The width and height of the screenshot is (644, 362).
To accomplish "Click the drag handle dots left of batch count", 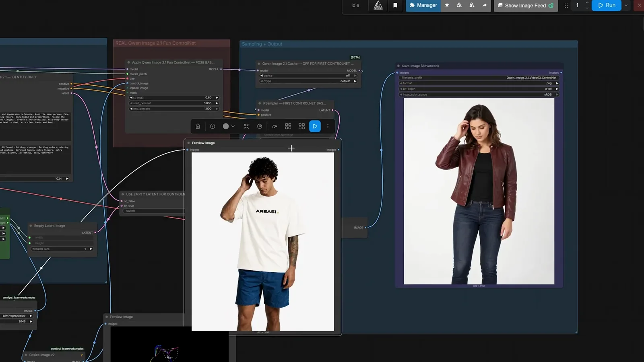I will tap(566, 6).
